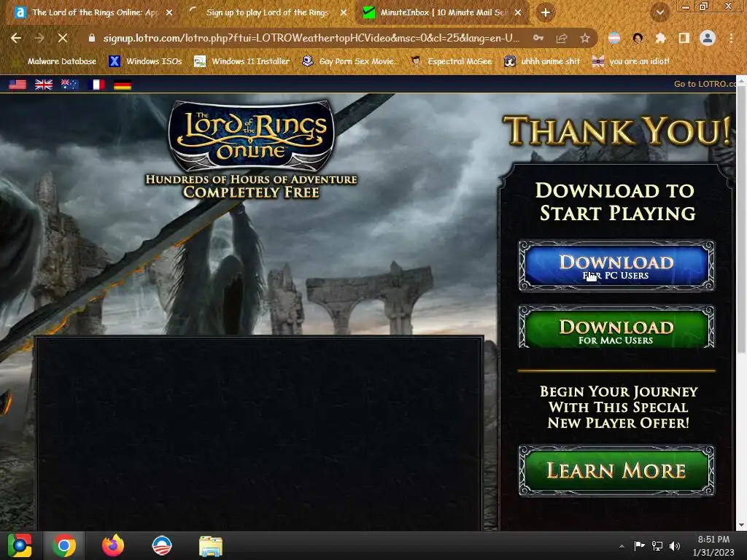The image size is (747, 560).
Task: Launch Firefox from the taskbar
Action: pyautogui.click(x=113, y=545)
